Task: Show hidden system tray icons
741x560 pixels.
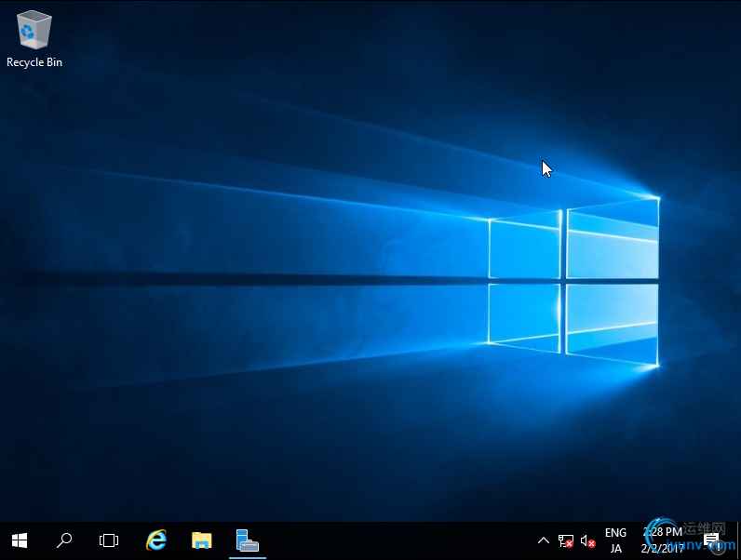Action: coord(544,540)
